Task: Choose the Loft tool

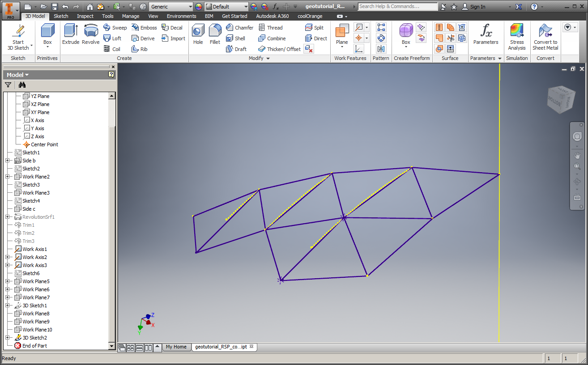Action: (112, 38)
